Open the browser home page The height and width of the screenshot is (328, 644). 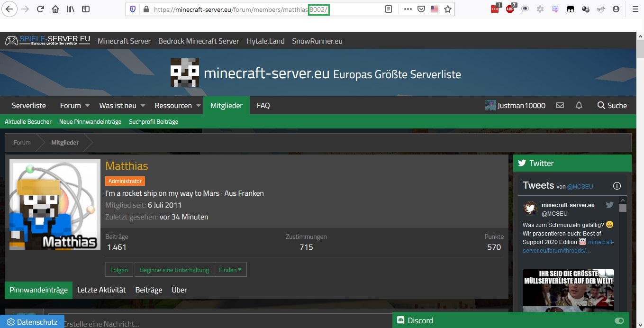[55, 9]
